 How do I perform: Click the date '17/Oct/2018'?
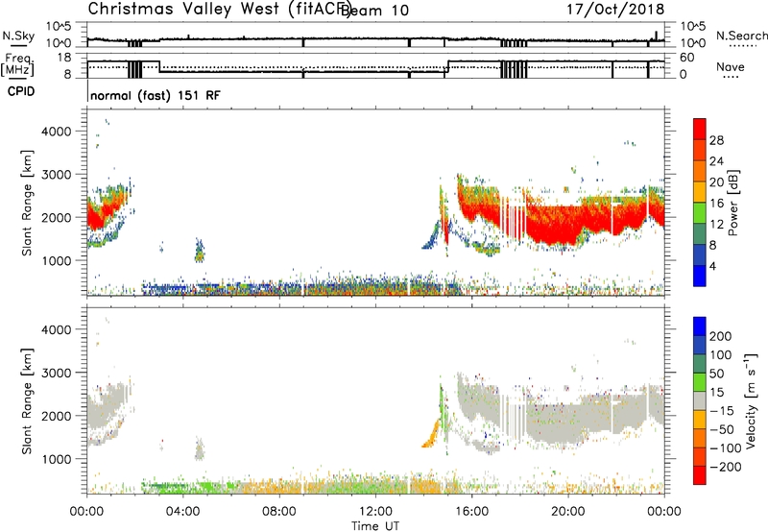pyautogui.click(x=615, y=9)
